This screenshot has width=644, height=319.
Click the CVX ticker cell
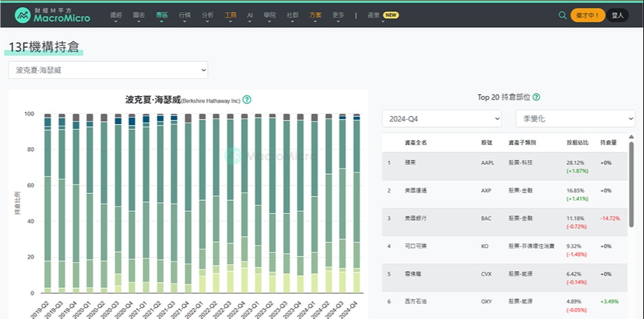click(x=487, y=274)
